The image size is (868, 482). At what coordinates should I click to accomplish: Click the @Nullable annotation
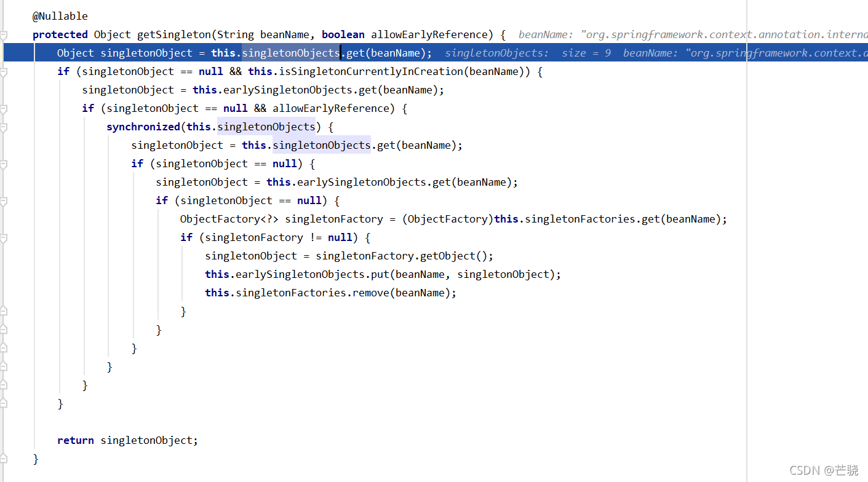click(x=60, y=16)
